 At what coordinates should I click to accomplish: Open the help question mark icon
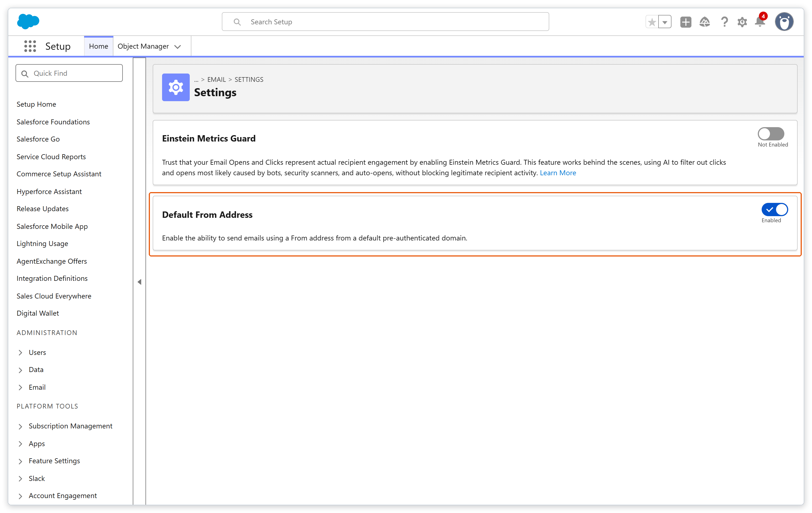coord(724,22)
